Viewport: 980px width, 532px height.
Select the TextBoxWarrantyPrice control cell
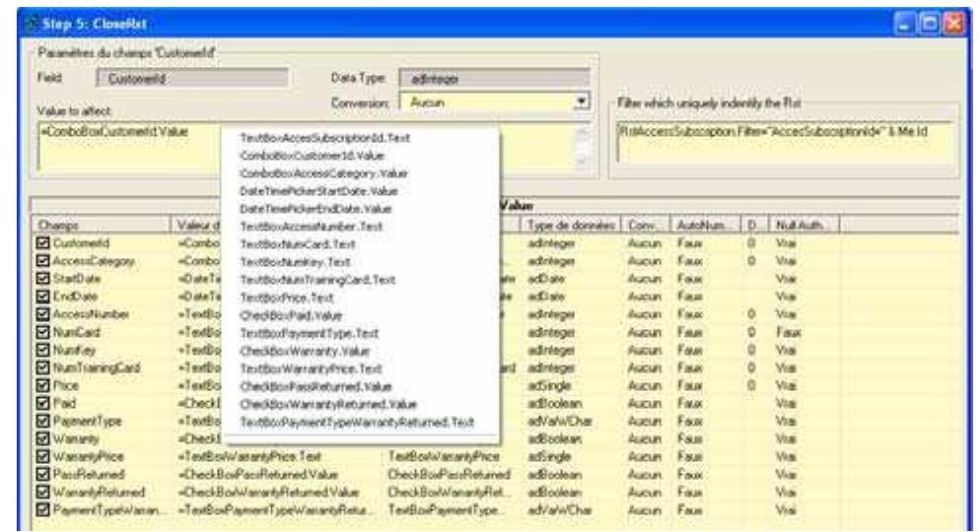point(444,456)
